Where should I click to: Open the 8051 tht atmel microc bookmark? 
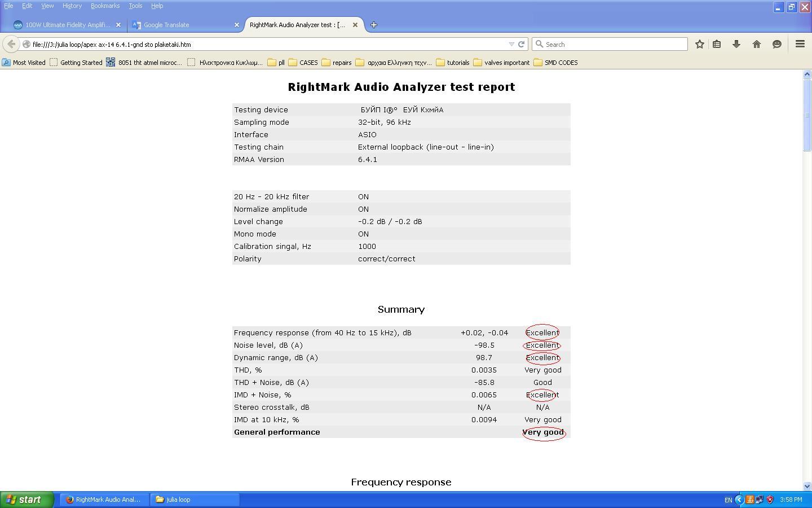click(x=144, y=63)
